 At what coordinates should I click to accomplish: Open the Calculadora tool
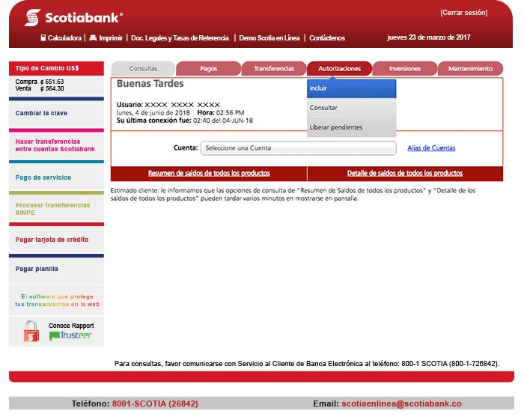click(x=61, y=37)
